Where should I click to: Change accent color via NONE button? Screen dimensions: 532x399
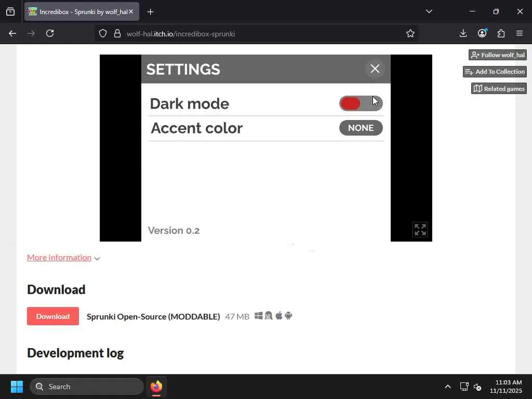(x=361, y=128)
